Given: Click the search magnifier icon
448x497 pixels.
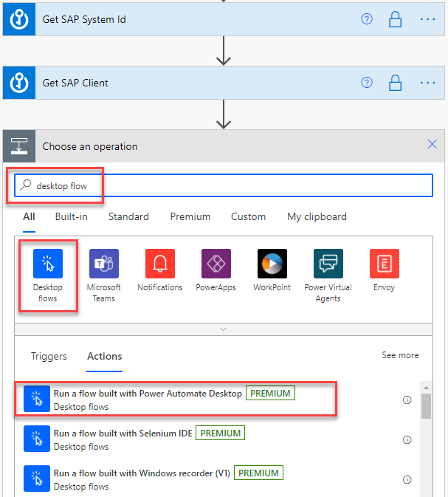Looking at the screenshot, I should [x=26, y=185].
